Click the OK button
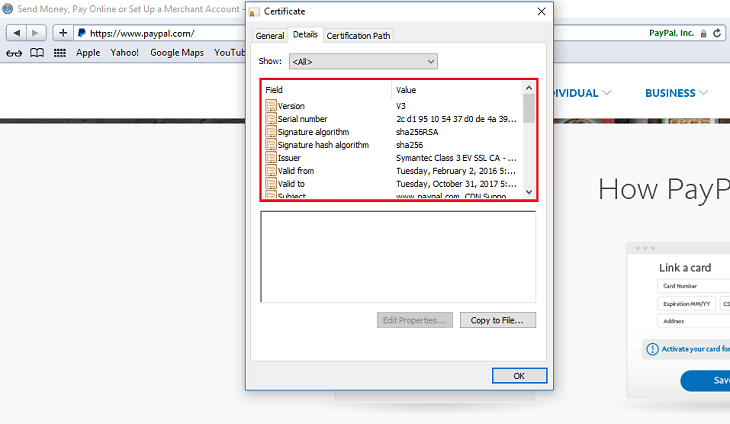 [x=519, y=376]
